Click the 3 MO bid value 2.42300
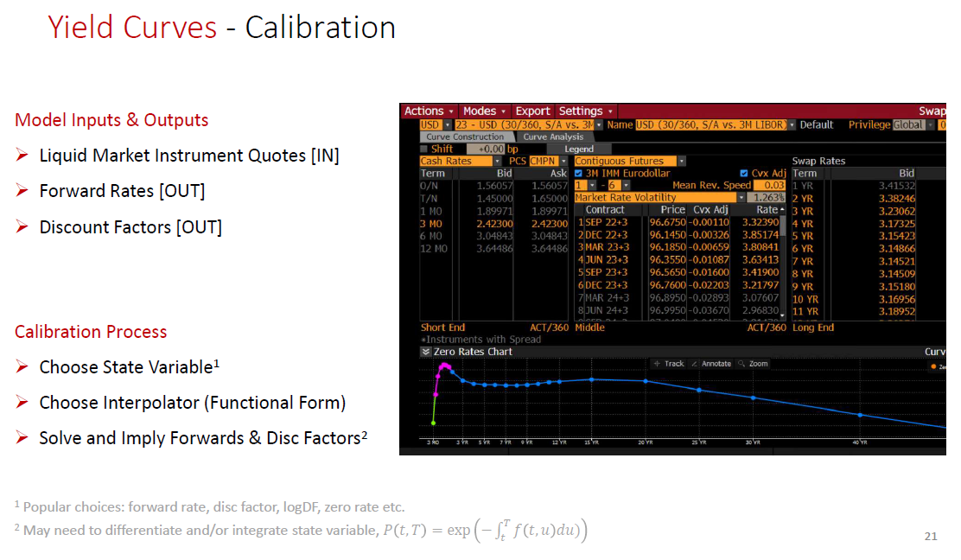Viewport: 961px width, 560px height. [x=494, y=224]
